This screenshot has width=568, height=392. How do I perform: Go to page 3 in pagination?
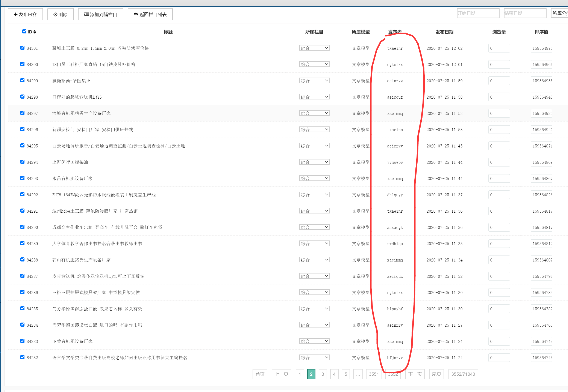point(323,374)
